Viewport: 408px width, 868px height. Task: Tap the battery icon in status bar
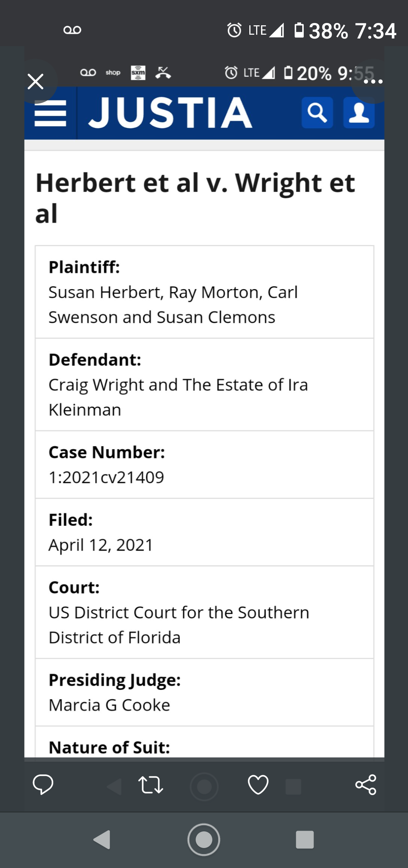click(x=299, y=30)
